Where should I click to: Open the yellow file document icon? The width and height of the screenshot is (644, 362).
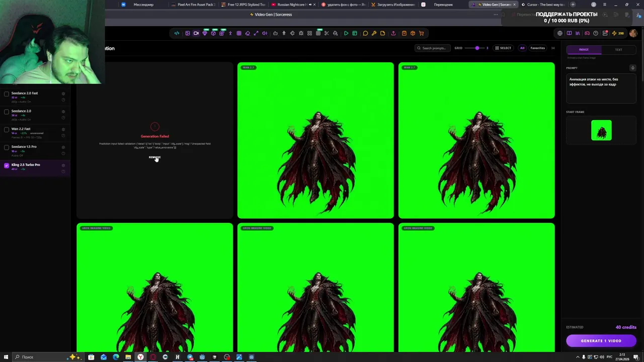tap(382, 33)
